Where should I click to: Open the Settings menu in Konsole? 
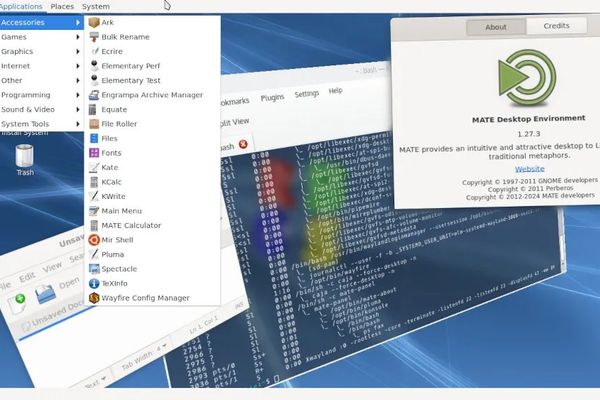click(x=307, y=94)
